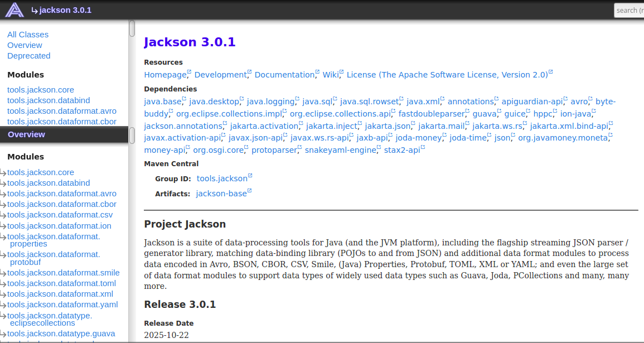Click external-link icon after stax2-api
The height and width of the screenshot is (343, 644).
click(423, 147)
